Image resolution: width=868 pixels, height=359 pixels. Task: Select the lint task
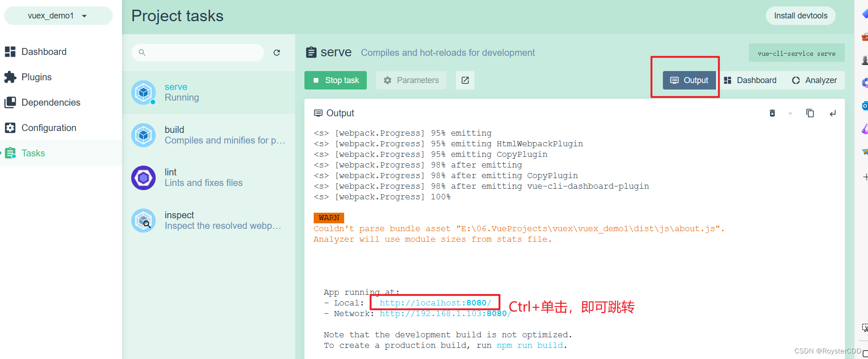coord(209,178)
